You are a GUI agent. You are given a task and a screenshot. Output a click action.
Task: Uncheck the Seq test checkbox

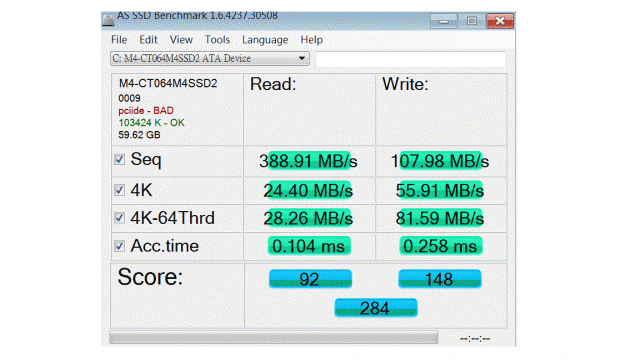[119, 159]
